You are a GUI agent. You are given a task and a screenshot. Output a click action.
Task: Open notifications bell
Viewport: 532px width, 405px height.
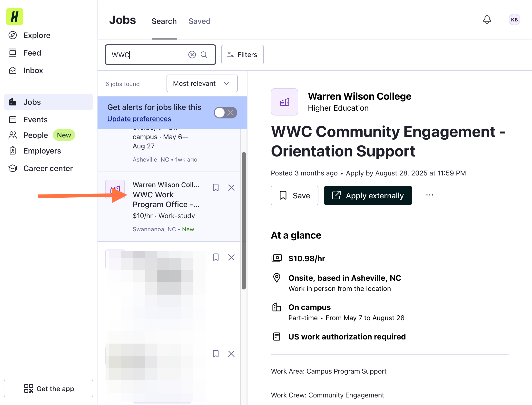(x=487, y=19)
